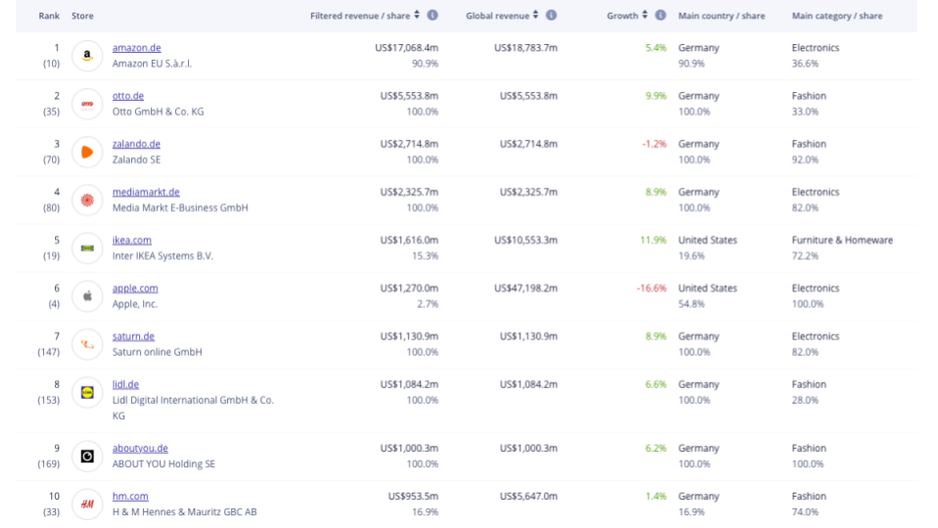Select ABOUT YOU Holding SE text
This screenshot has width=938, height=528.
pos(163,464)
